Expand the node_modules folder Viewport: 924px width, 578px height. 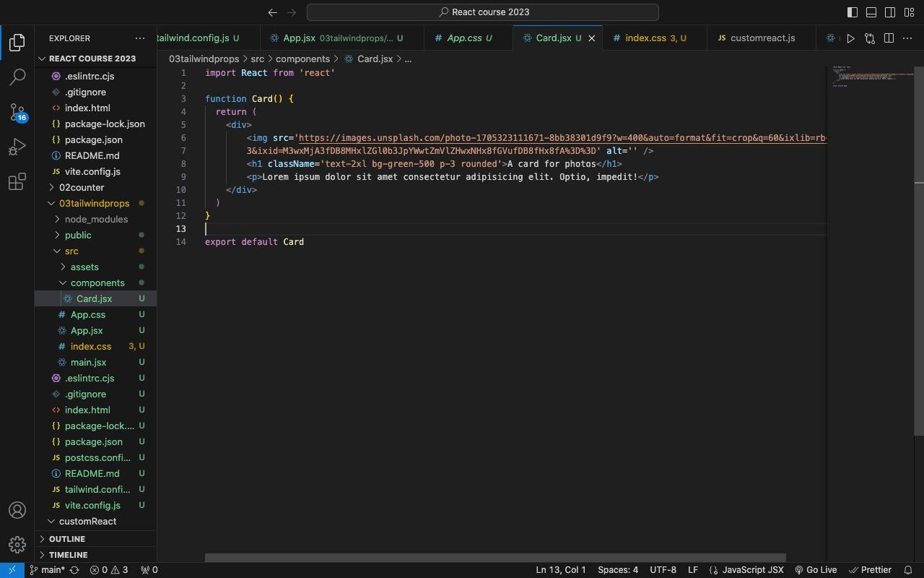click(96, 219)
